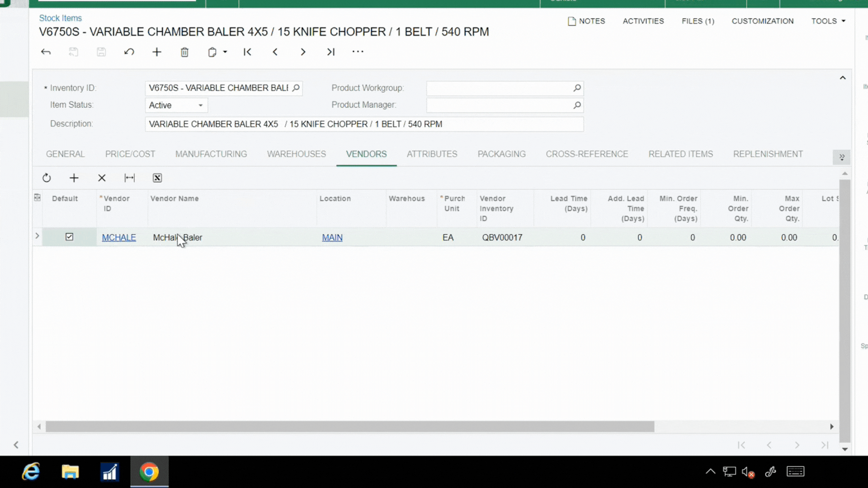868x488 pixels.
Task: Click the horizontal scrollbar of vendors grid
Action: [x=349, y=427]
